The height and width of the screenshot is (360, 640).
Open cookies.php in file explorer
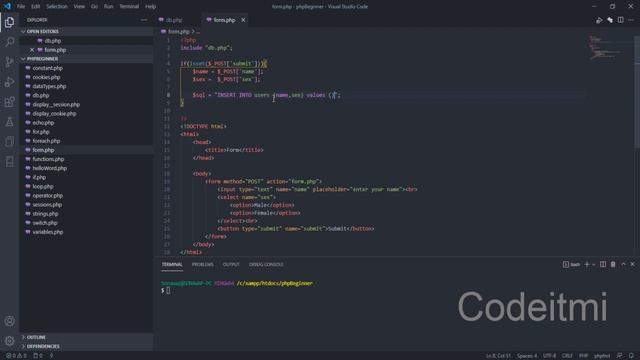click(x=46, y=77)
